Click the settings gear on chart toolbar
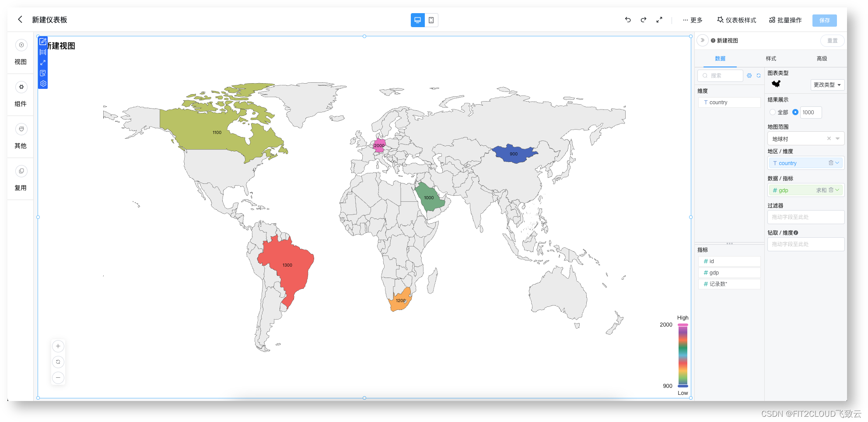The image size is (868, 422). click(43, 84)
